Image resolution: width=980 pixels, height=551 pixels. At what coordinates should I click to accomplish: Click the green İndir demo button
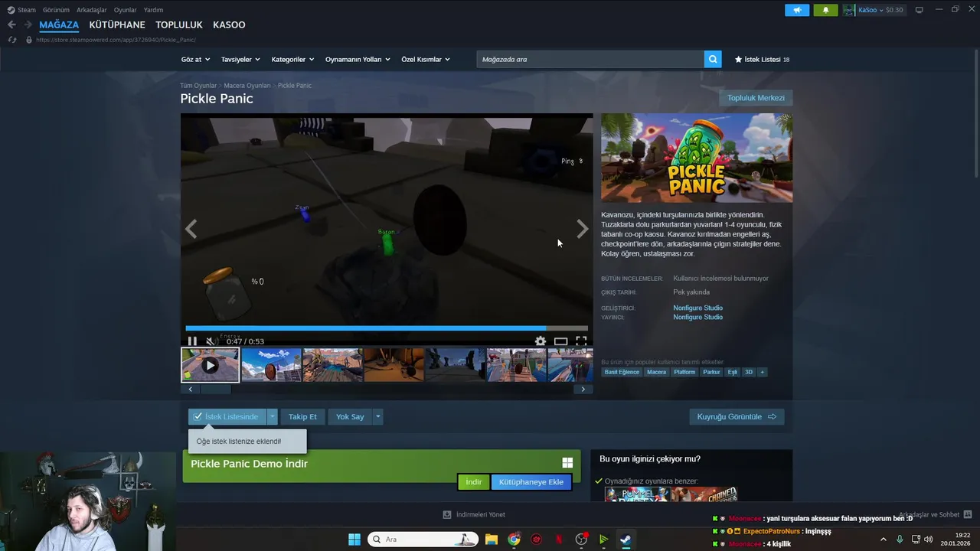coord(474,482)
